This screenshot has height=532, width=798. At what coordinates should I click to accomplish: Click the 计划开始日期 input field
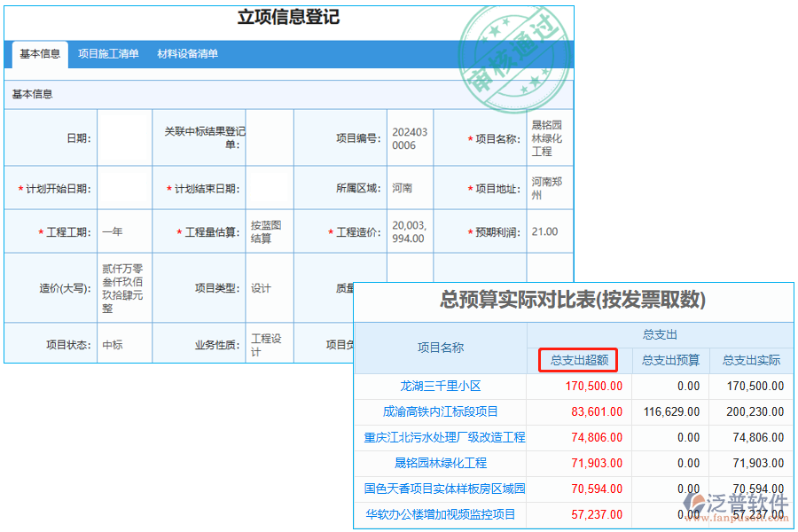123,187
